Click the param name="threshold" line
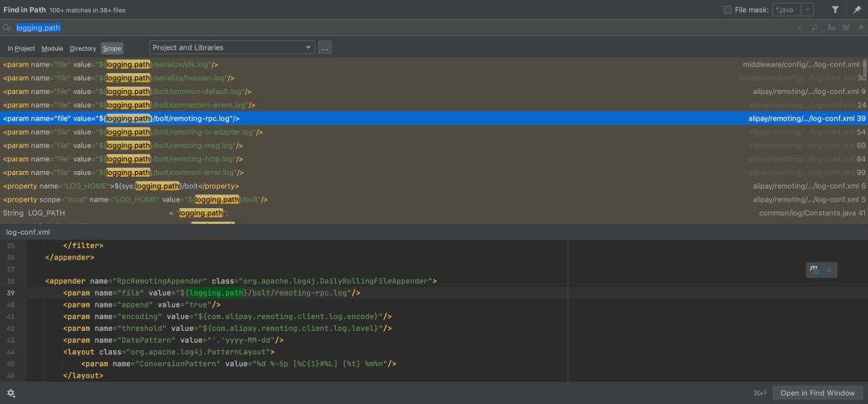Image resolution: width=868 pixels, height=404 pixels. pos(227,329)
